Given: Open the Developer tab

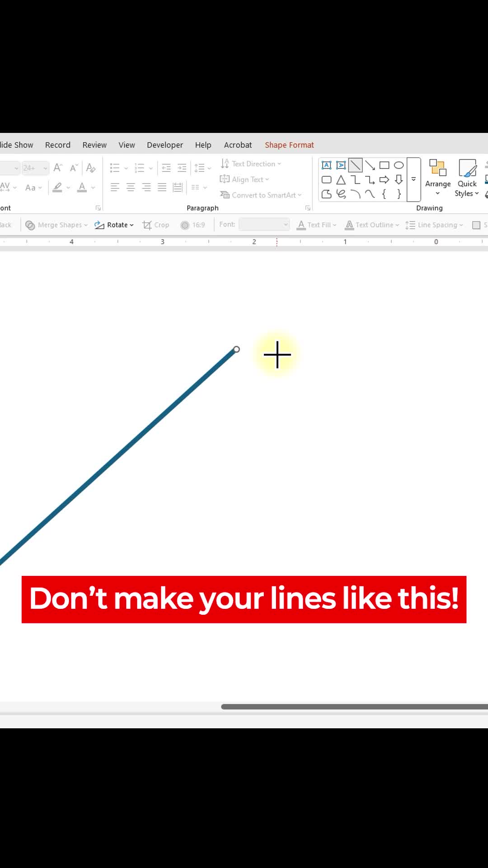Looking at the screenshot, I should tap(165, 145).
